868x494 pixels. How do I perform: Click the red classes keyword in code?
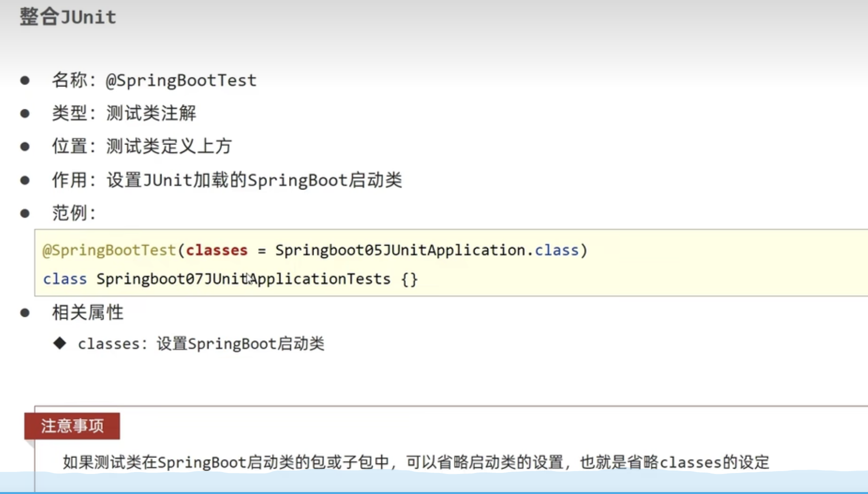coord(217,250)
